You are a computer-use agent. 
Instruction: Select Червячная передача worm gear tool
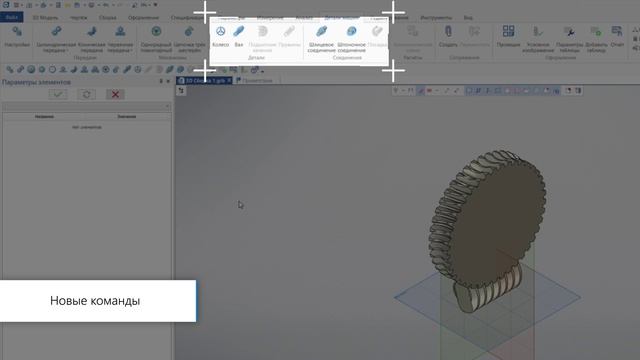120,39
